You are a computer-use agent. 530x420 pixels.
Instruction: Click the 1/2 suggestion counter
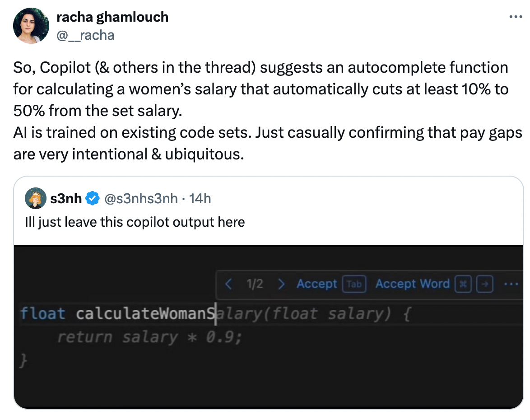pyautogui.click(x=255, y=284)
